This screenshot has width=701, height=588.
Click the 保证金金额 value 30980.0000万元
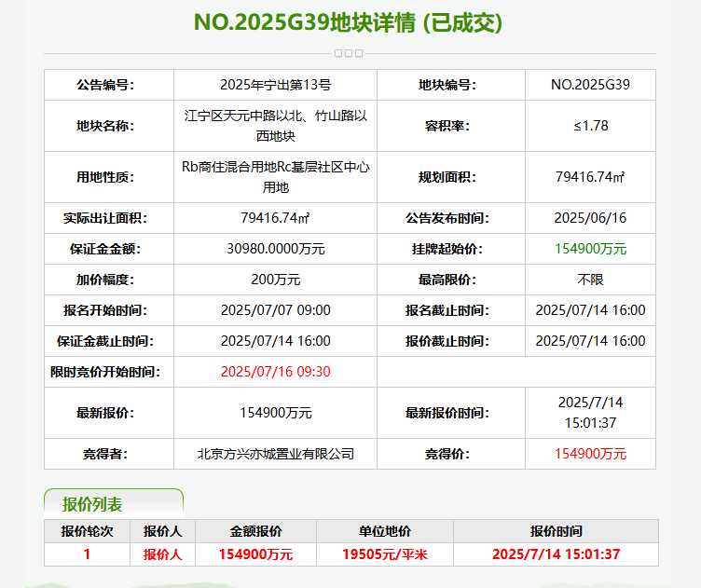click(x=275, y=249)
